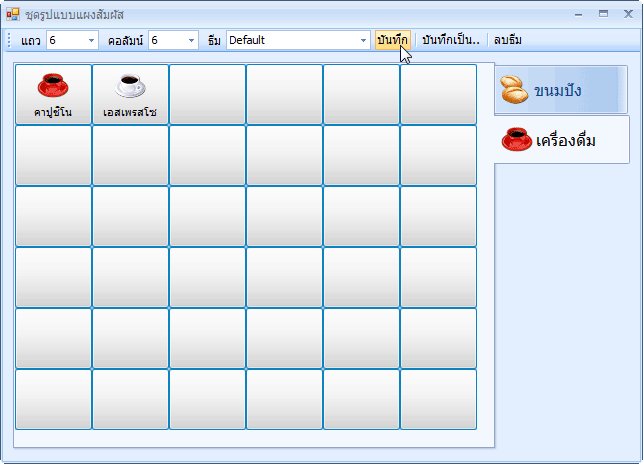Select the เอสเพรสโซ text label
Screen dimensions: 643x464
[130, 112]
